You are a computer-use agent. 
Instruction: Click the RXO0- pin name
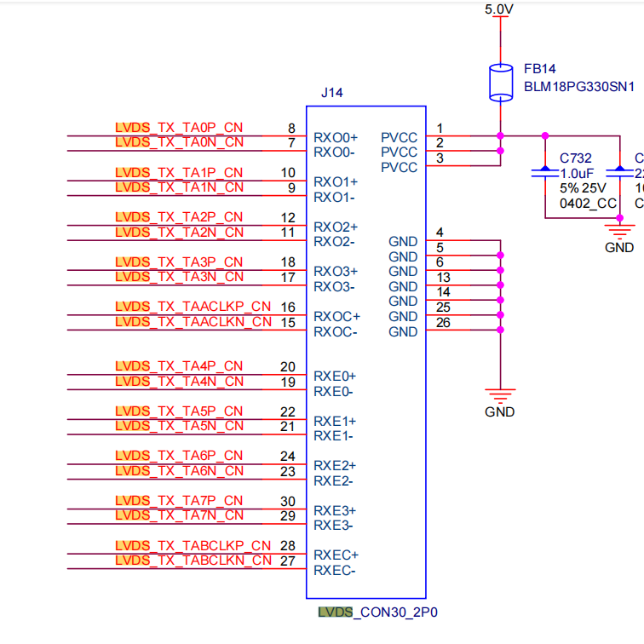click(x=334, y=152)
